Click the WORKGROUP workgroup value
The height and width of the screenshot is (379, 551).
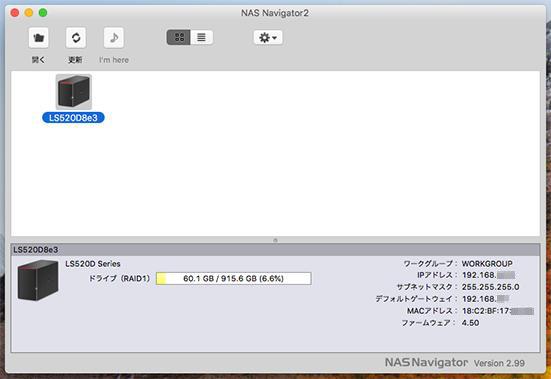487,263
